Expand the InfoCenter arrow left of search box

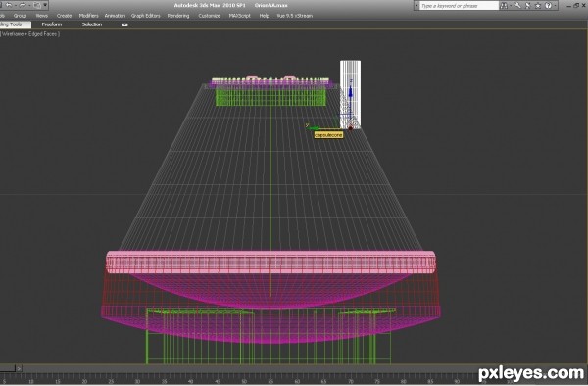pos(416,6)
